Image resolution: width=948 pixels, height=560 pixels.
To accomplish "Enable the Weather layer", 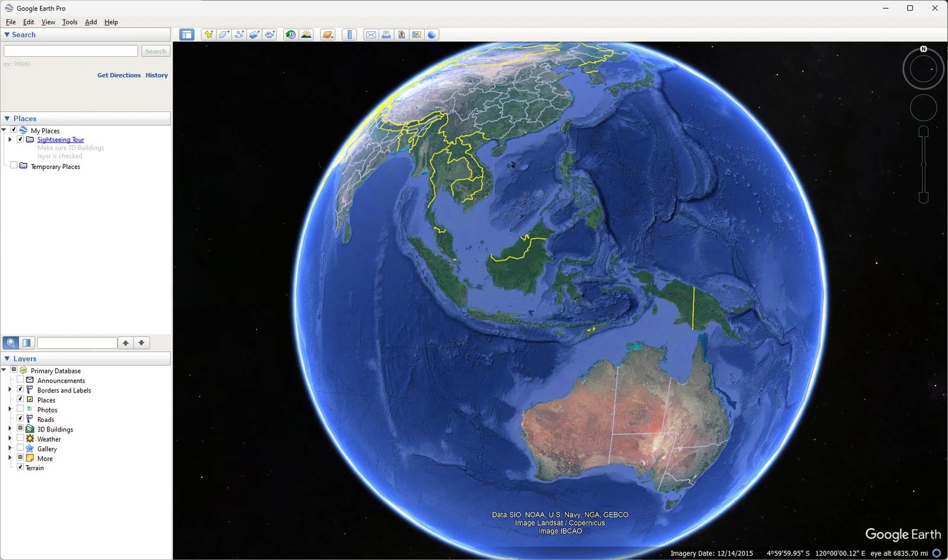I will [x=21, y=439].
